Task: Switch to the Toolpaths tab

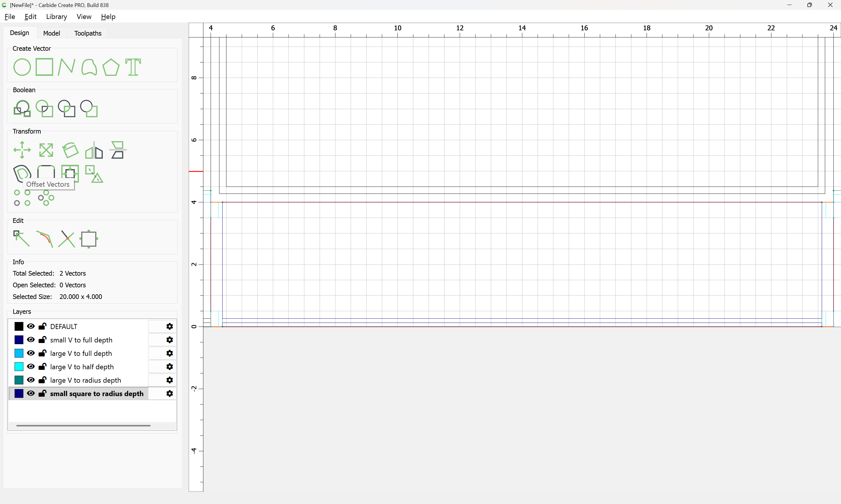Action: pyautogui.click(x=88, y=33)
